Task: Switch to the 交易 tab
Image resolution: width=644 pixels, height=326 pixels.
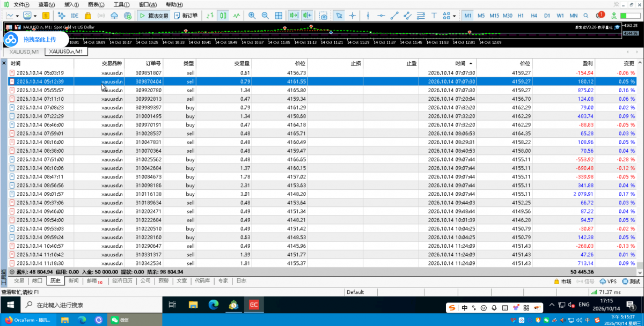Action: 19,281
